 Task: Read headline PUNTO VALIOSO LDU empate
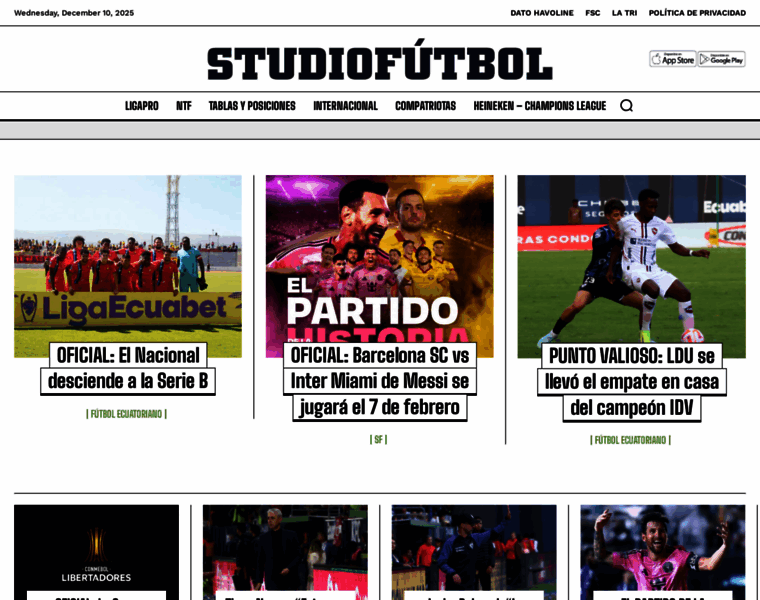[x=632, y=382]
